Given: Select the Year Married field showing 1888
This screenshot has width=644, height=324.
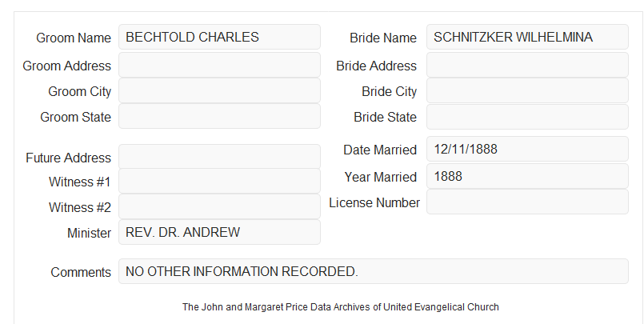Looking at the screenshot, I should 527,176.
